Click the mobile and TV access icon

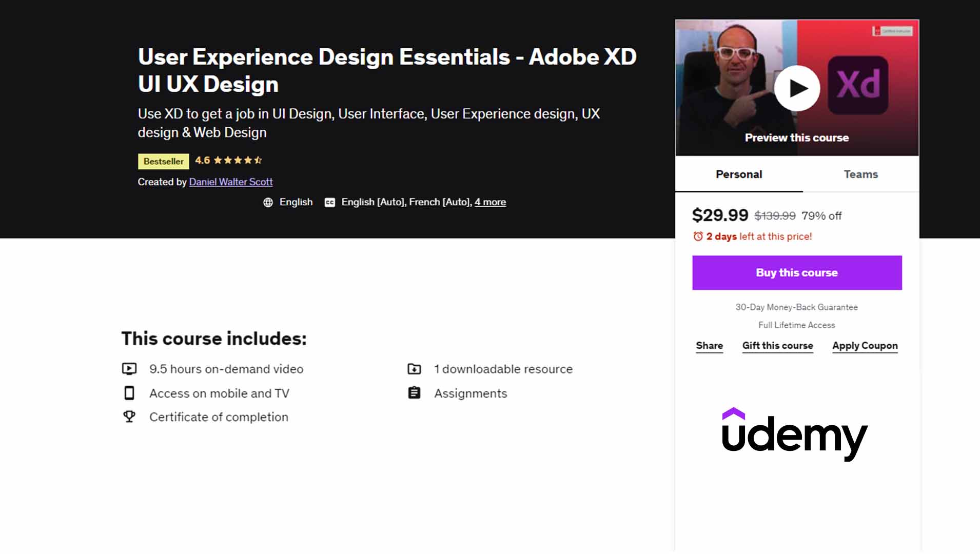pos(130,392)
